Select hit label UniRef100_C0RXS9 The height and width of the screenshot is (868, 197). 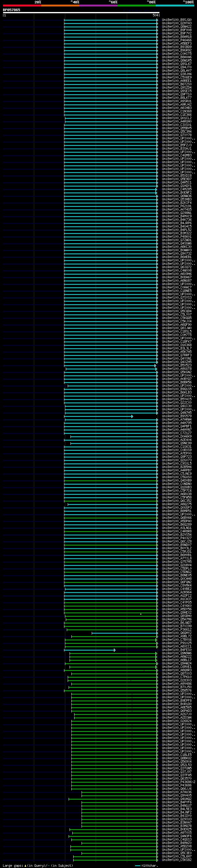pyautogui.click(x=176, y=450)
